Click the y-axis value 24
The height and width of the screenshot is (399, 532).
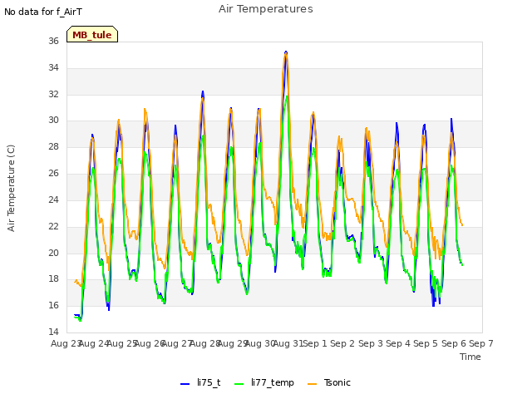pyautogui.click(x=53, y=199)
